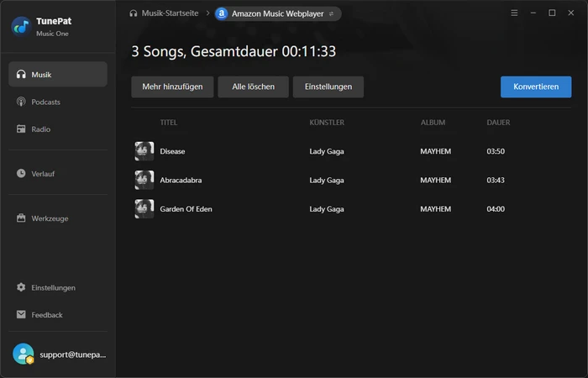Click the Radio icon in the sidebar
Image resolution: width=588 pixels, height=378 pixels.
point(21,129)
